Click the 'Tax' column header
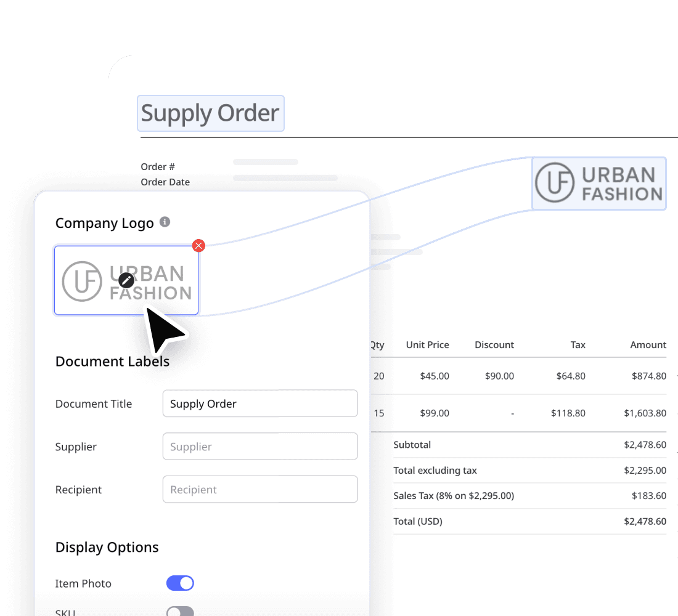The width and height of the screenshot is (678, 616). coord(578,344)
